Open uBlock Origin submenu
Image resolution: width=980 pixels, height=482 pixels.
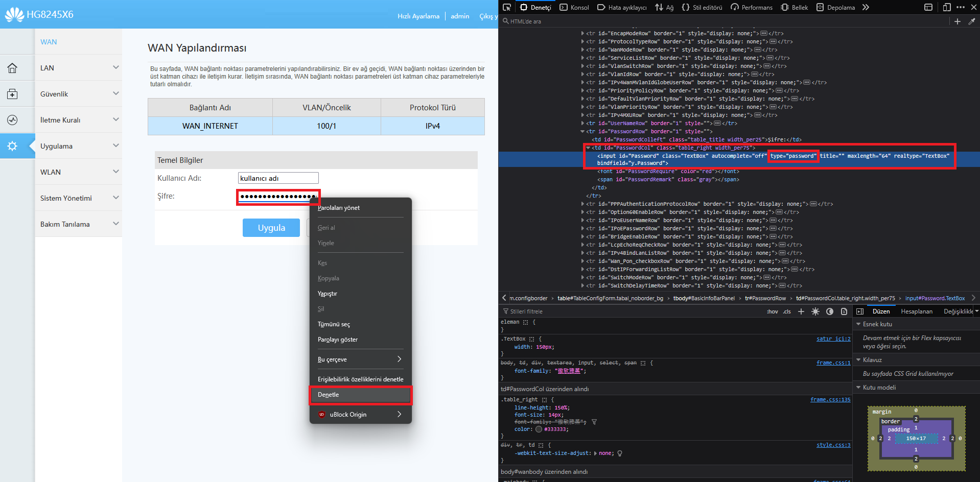[361, 414]
